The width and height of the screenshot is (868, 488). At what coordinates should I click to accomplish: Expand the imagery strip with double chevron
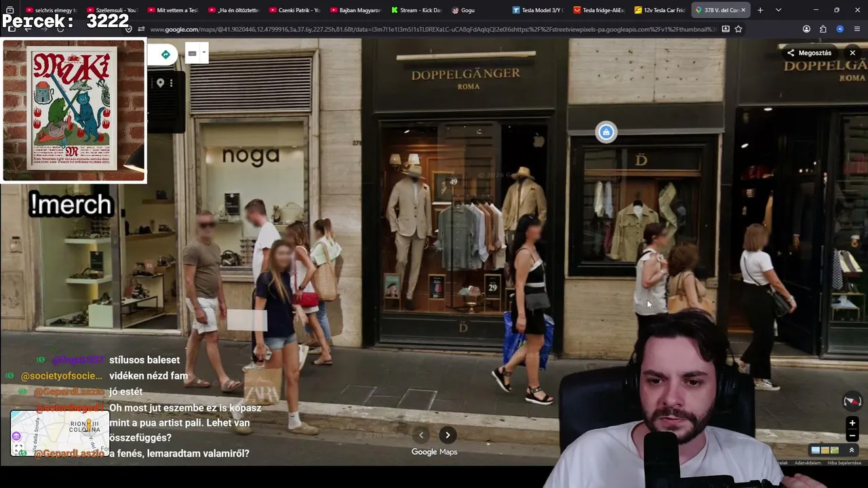[852, 450]
